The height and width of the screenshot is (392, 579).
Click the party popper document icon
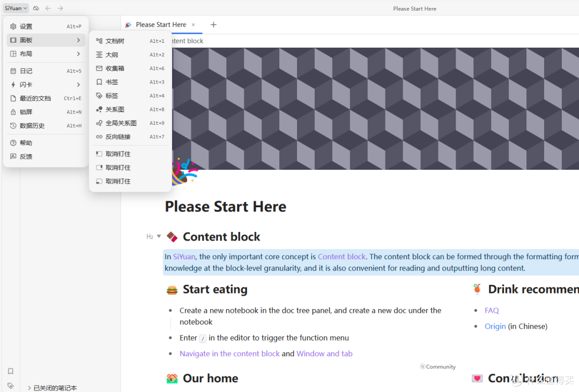tap(184, 172)
